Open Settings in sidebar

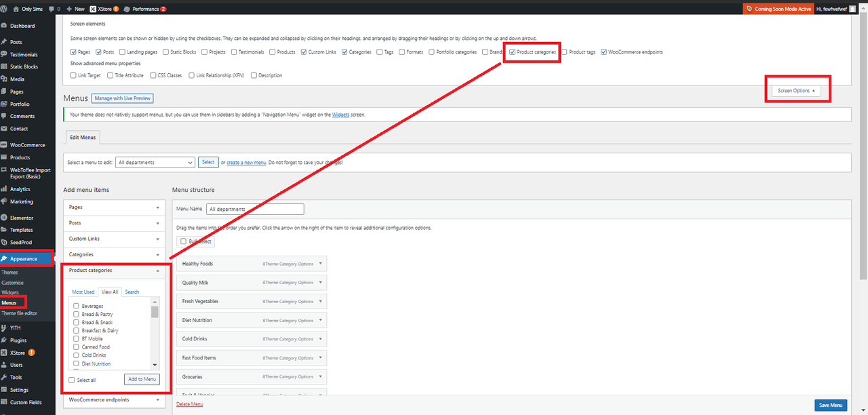(19, 390)
